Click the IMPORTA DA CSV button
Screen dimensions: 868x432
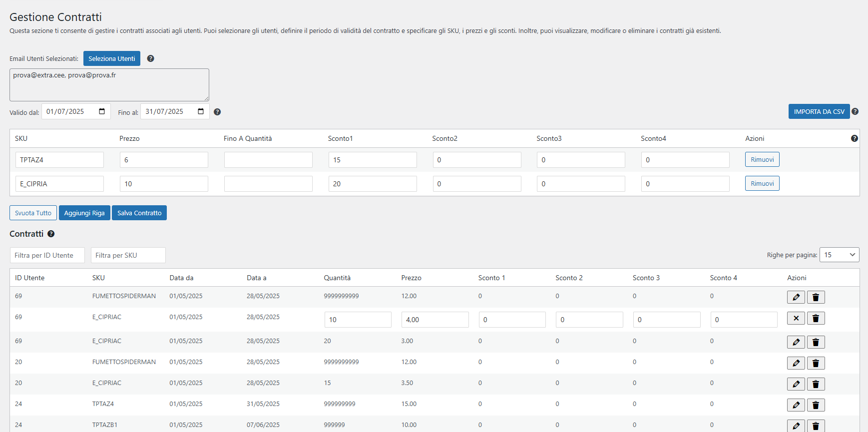pyautogui.click(x=819, y=111)
